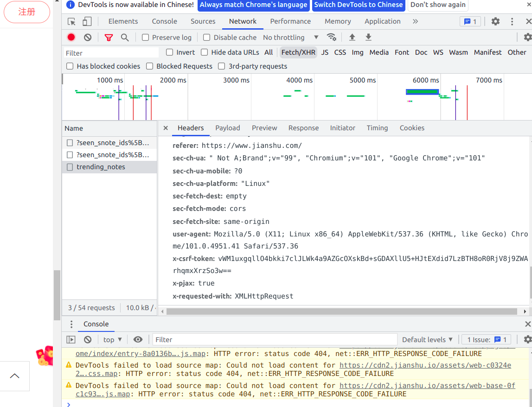The image size is (532, 407).
Task: Open the issues counter badge in toolbar
Action: [470, 21]
